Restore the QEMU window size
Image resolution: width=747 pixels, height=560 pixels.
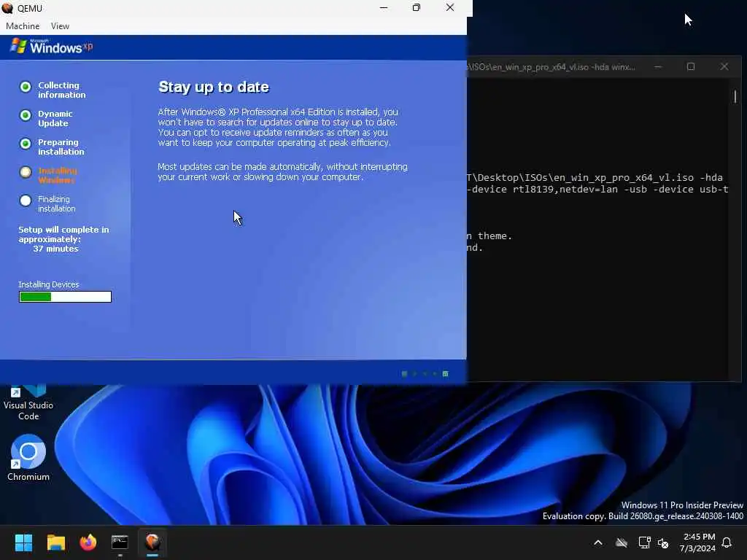[x=417, y=7]
